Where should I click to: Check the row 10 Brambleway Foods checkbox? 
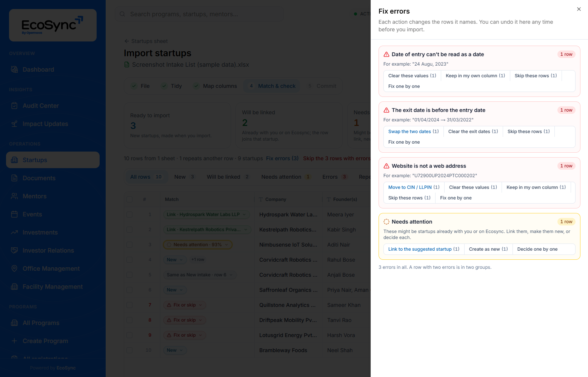(129, 350)
